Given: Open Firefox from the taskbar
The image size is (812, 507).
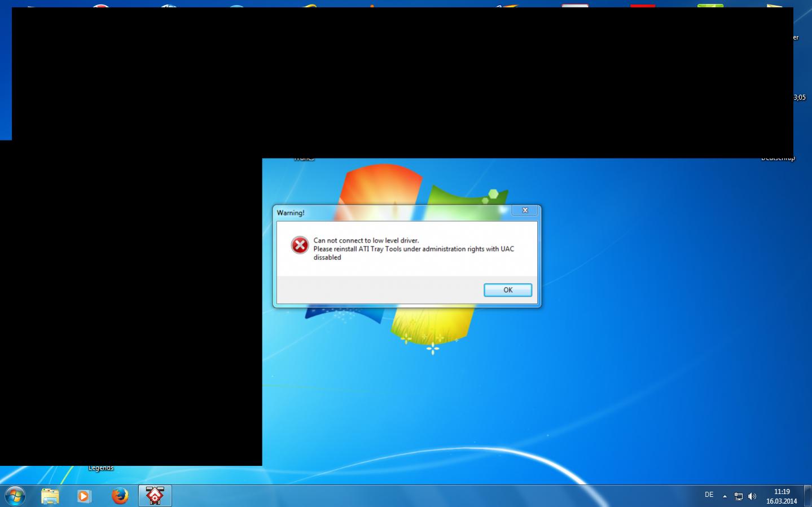Looking at the screenshot, I should [x=120, y=496].
